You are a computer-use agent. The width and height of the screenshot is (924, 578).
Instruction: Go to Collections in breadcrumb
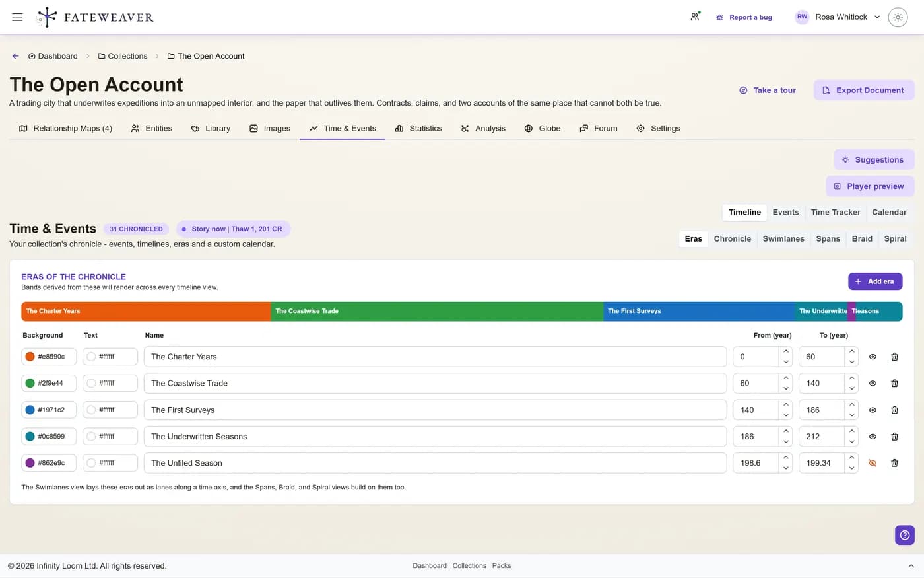(x=123, y=56)
